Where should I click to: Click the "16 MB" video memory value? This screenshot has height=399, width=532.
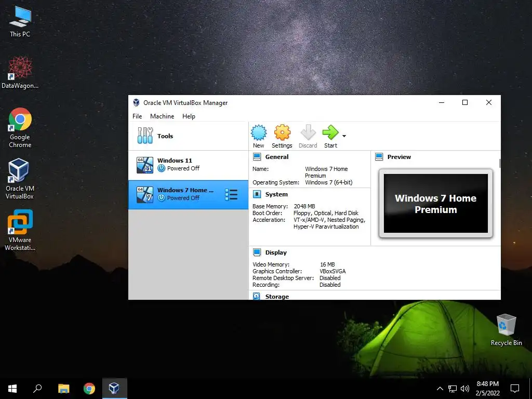pyautogui.click(x=327, y=264)
